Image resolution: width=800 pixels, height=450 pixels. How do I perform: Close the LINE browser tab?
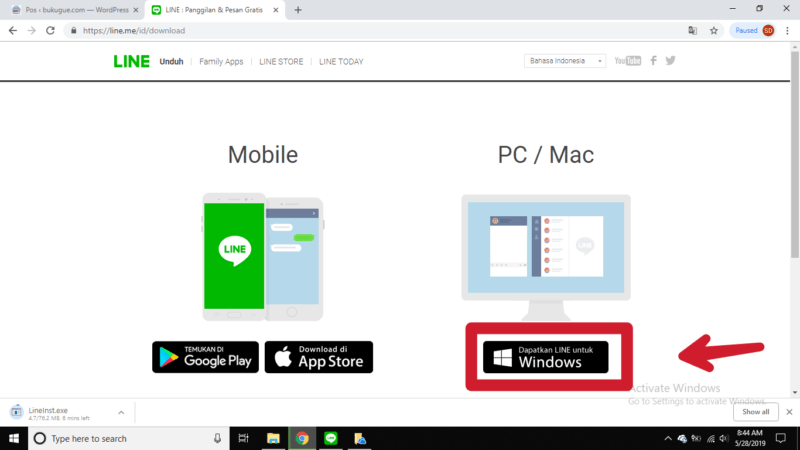point(276,10)
